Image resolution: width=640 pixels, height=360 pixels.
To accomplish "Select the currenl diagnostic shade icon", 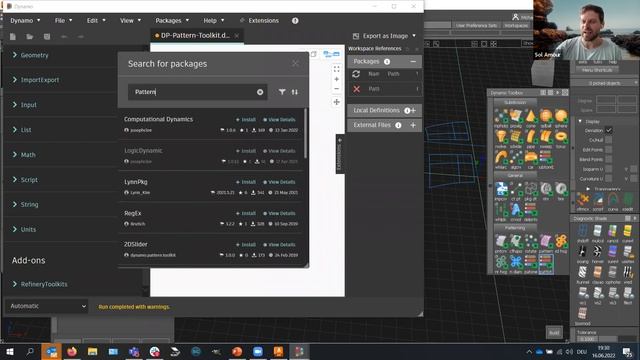I will click(628, 231).
